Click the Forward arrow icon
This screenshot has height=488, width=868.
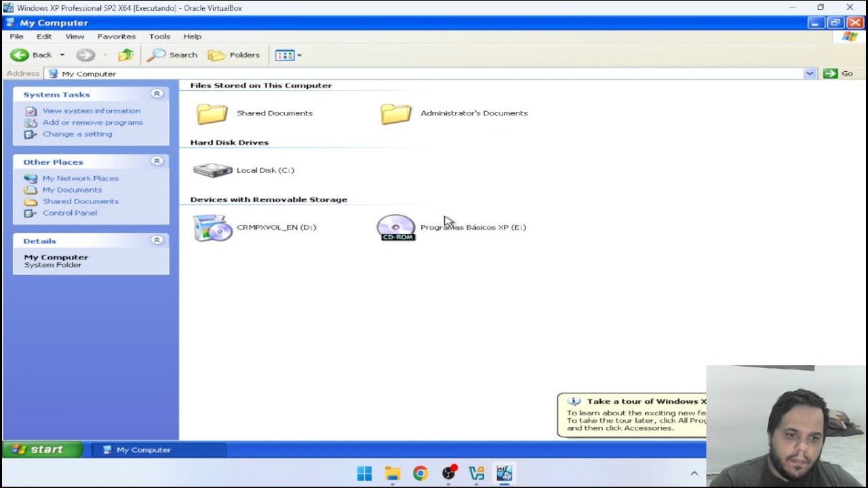pyautogui.click(x=85, y=55)
